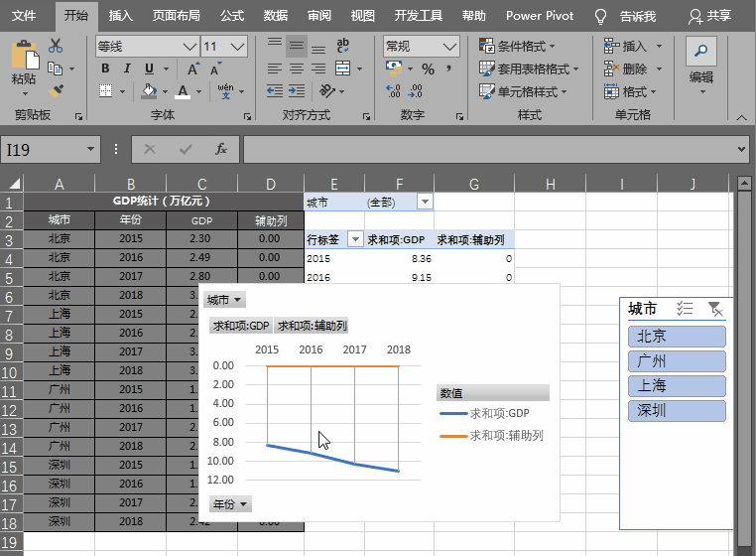The height and width of the screenshot is (556, 756).
Task: Apply the Fill Color bucket
Action: coord(149,90)
